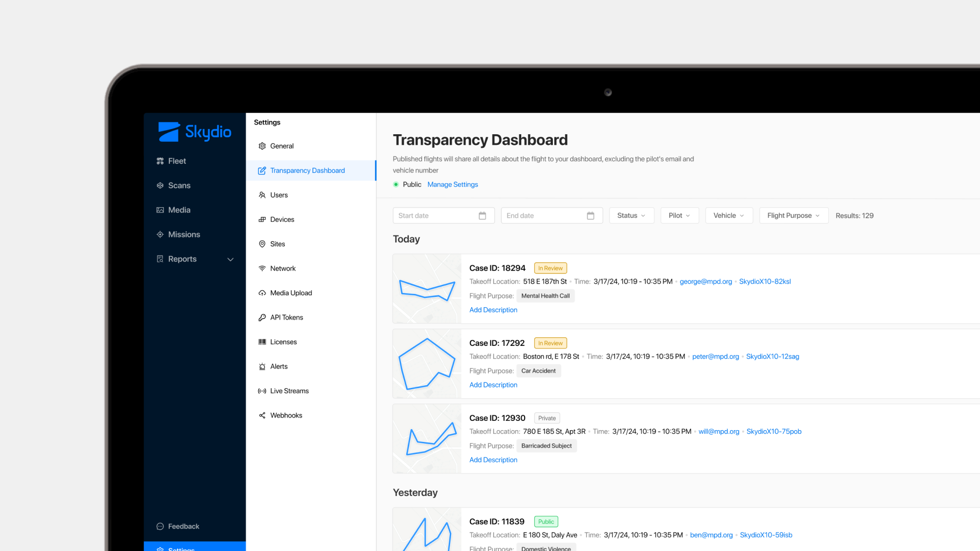Image resolution: width=980 pixels, height=551 pixels.
Task: Select the Live Streams settings icon
Action: (x=262, y=391)
